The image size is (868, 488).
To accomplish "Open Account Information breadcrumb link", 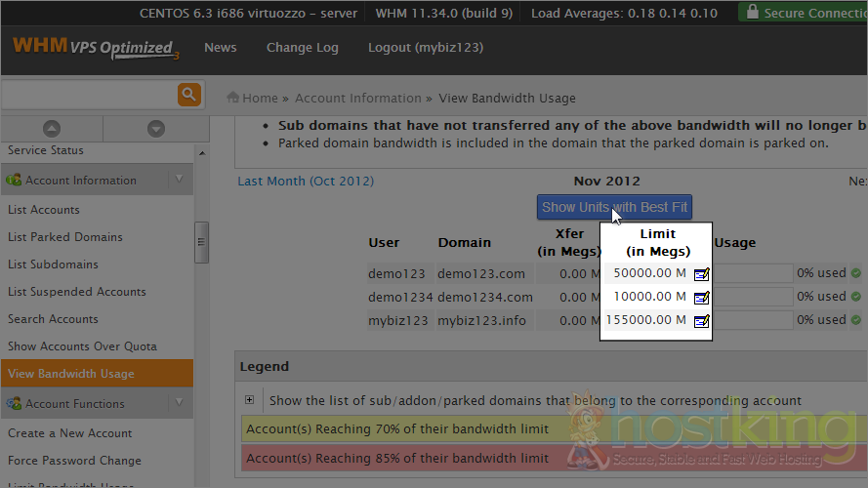I will click(x=358, y=99).
